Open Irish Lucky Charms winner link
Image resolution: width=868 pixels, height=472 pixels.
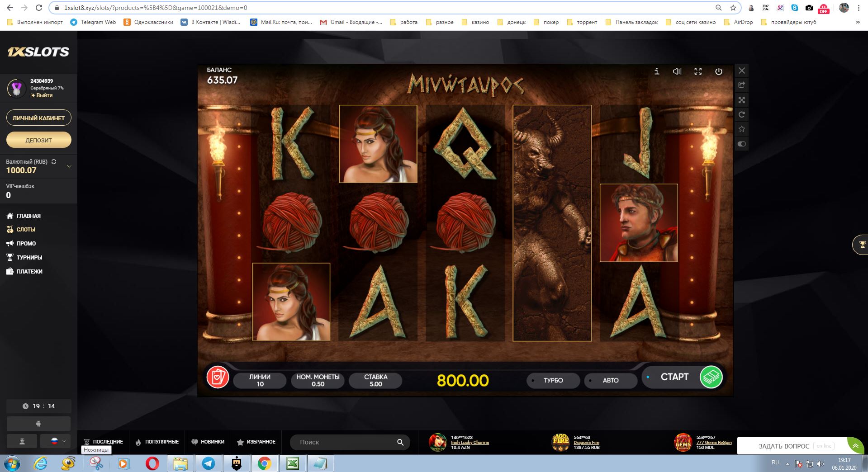[x=470, y=442]
